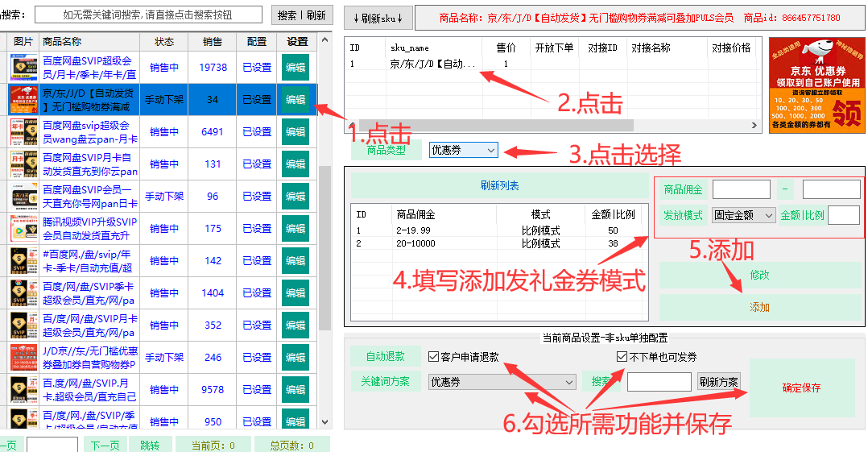
Task: Select product name 百度/网/盘/SVIP季卡
Action: [89, 293]
